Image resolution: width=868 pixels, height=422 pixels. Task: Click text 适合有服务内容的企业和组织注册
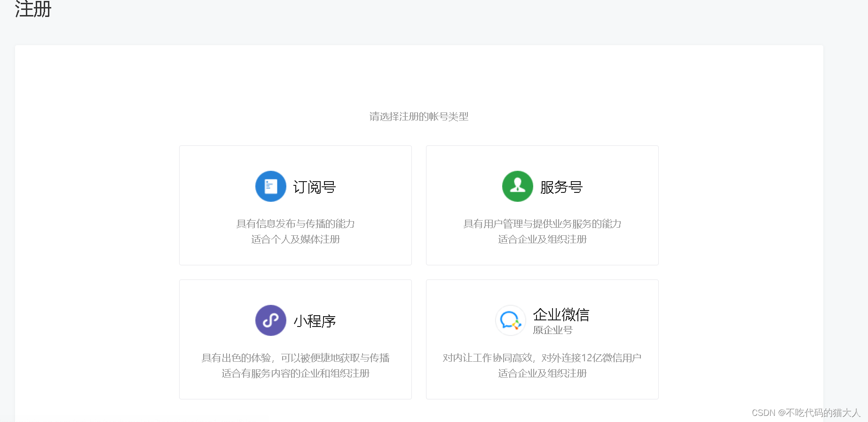click(x=295, y=374)
